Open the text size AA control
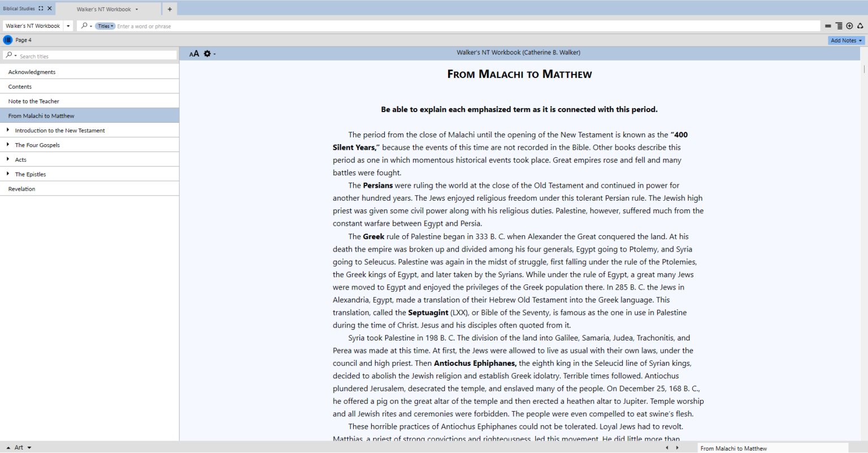868x453 pixels. tap(194, 54)
